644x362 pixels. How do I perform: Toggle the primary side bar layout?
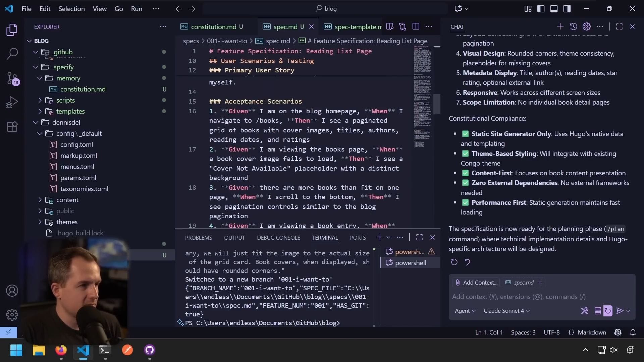coord(541,9)
